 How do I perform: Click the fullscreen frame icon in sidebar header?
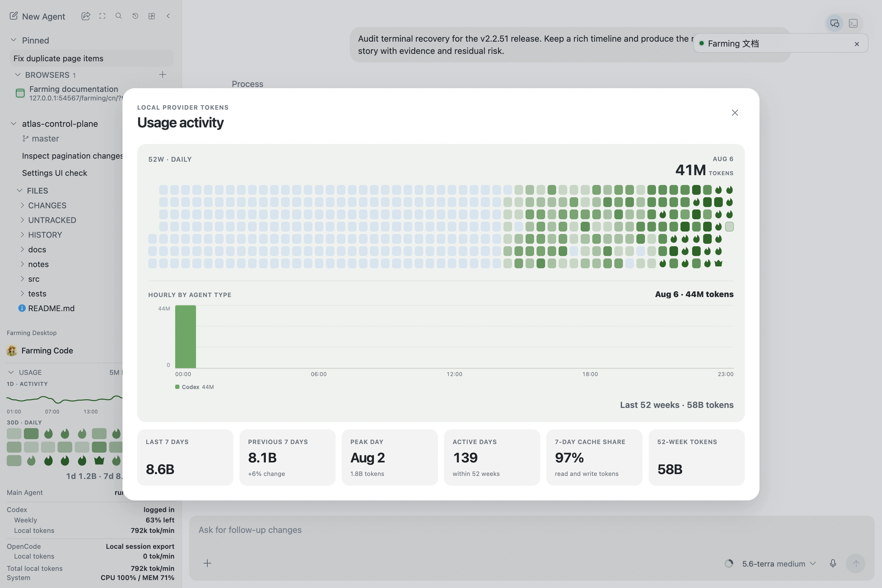[x=102, y=16]
